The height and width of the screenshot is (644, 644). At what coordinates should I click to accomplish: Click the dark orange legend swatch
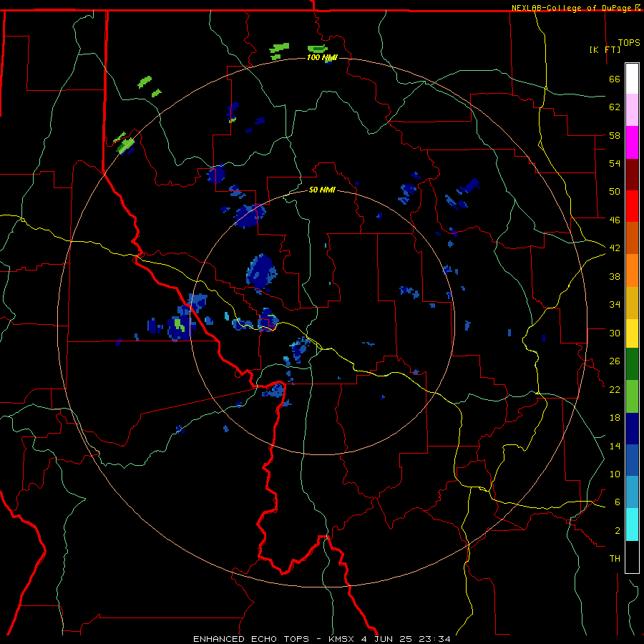click(632, 238)
